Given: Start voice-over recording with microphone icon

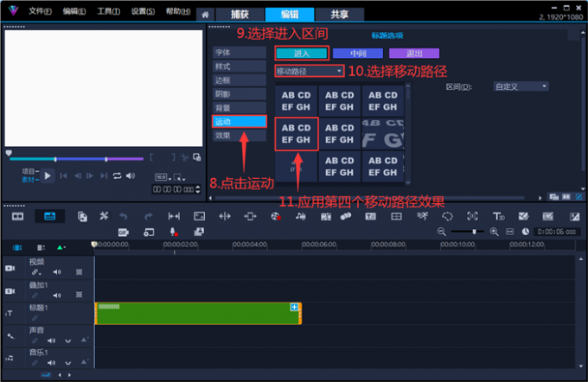Looking at the screenshot, I should pos(173,232).
